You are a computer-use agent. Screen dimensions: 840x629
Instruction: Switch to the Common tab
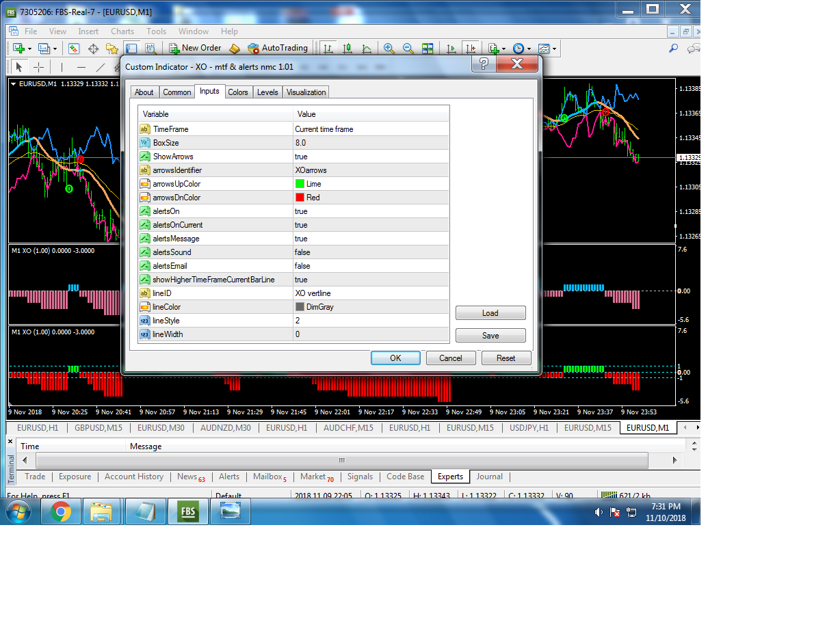[x=177, y=92]
